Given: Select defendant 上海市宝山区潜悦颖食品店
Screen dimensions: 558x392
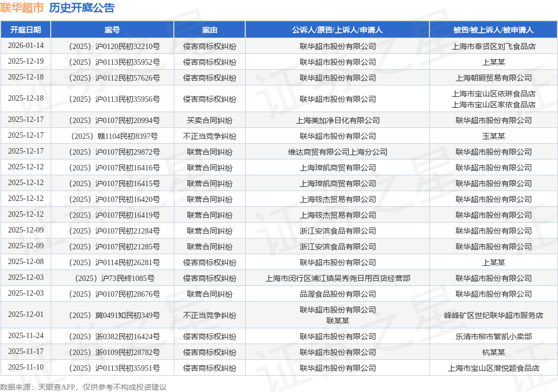Looking at the screenshot, I should [494, 368].
